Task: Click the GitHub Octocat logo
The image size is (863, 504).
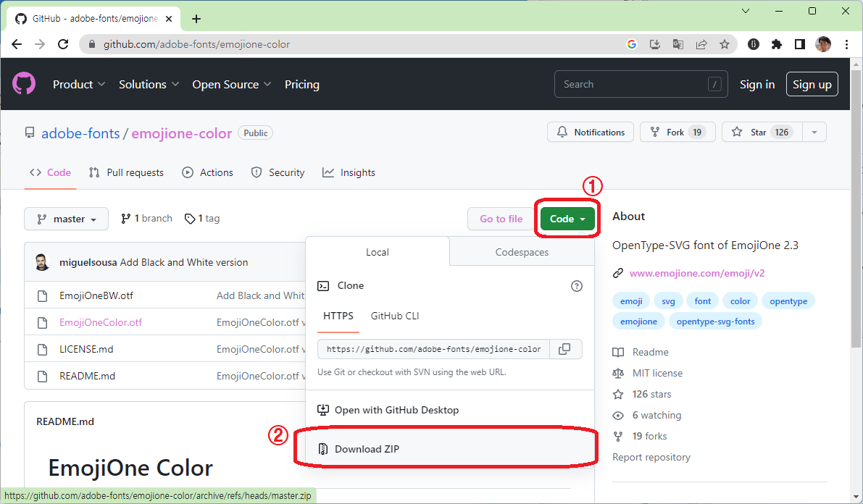Action: click(x=24, y=84)
